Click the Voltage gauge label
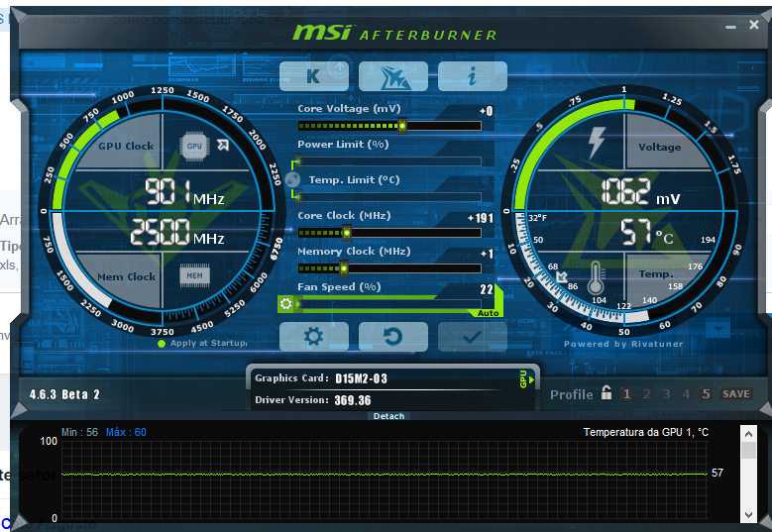Viewport: 772px width, 532px height. 660,148
